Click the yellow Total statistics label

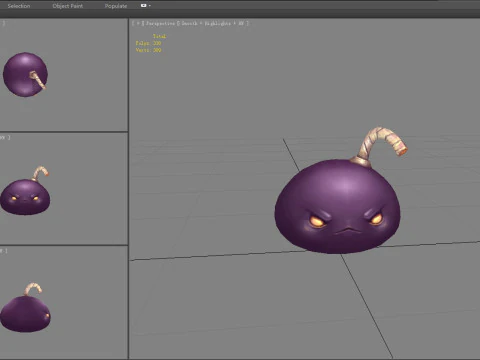pos(159,36)
